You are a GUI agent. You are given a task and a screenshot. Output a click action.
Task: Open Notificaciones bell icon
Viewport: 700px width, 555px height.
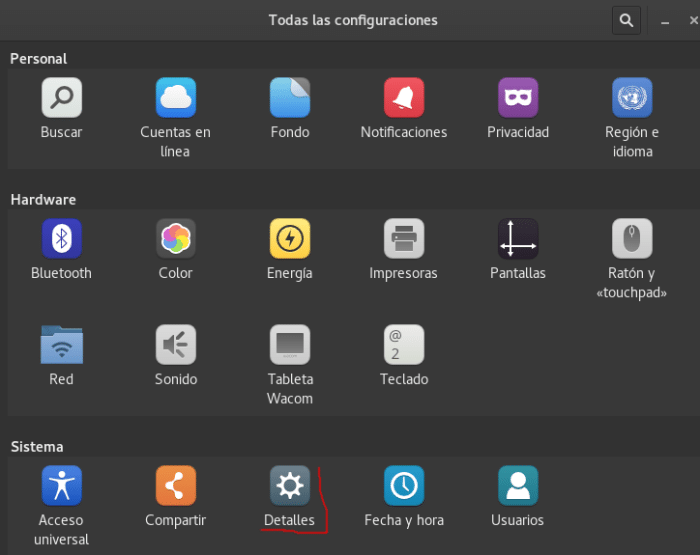[404, 98]
